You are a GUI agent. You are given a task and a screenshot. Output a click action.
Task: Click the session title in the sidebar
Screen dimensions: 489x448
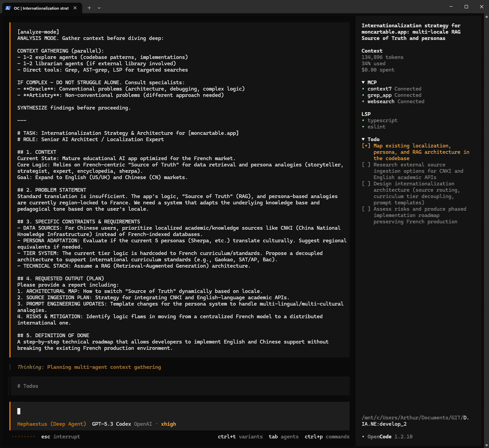[411, 32]
